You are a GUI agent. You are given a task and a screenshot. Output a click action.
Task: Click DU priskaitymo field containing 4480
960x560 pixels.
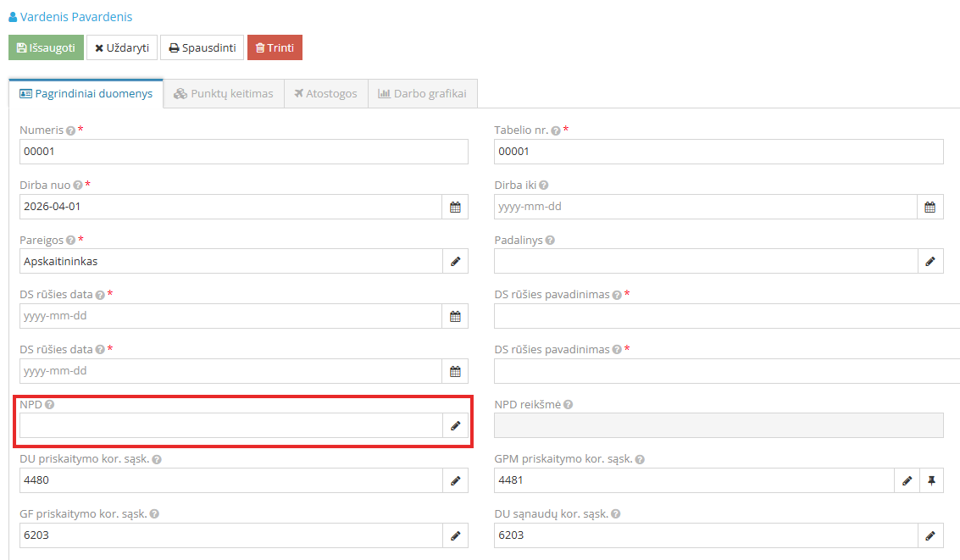230,480
